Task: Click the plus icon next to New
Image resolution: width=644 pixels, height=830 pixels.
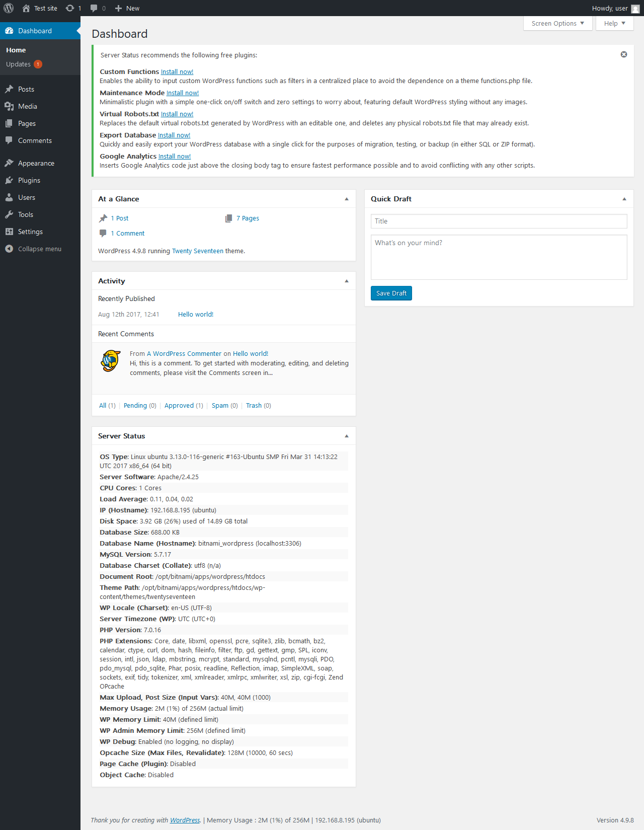Action: 118,8
